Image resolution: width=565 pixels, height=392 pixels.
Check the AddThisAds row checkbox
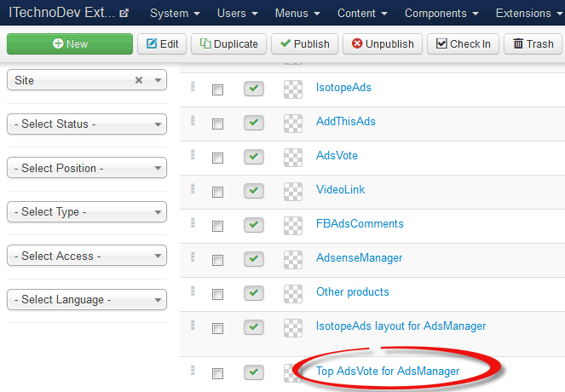(x=217, y=124)
